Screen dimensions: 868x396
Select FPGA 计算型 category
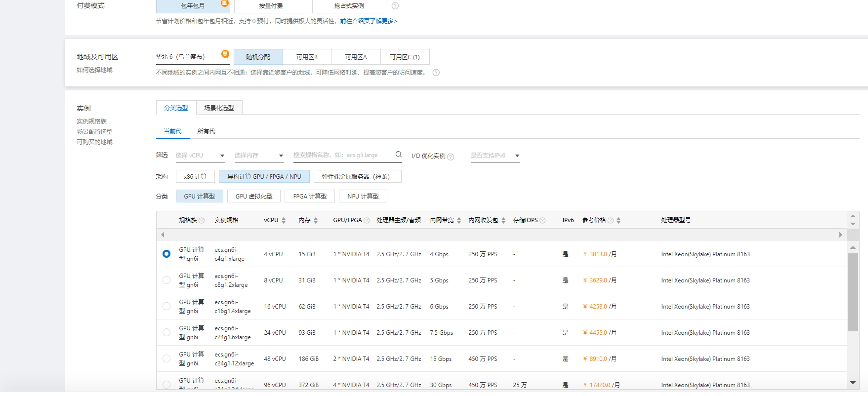(x=310, y=196)
